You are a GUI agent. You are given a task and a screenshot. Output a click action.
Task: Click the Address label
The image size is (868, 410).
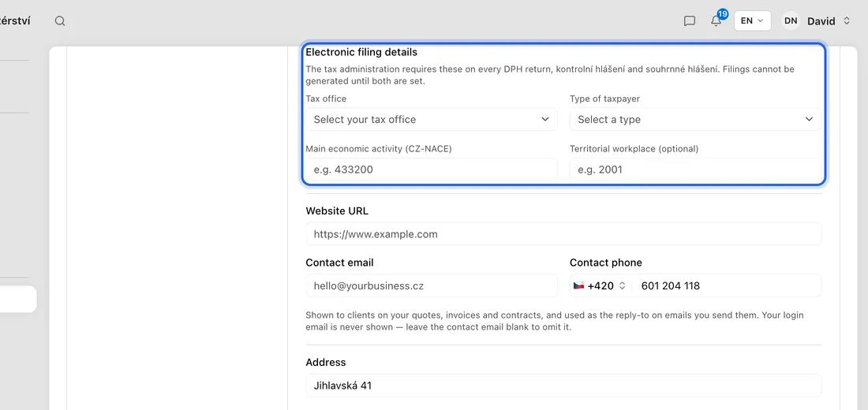point(325,363)
